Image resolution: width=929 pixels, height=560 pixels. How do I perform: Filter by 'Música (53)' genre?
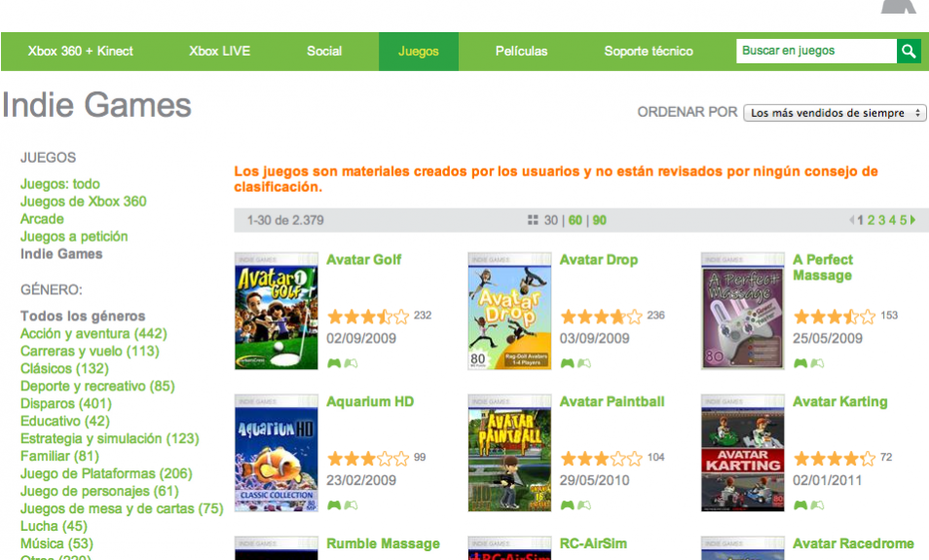(56, 543)
